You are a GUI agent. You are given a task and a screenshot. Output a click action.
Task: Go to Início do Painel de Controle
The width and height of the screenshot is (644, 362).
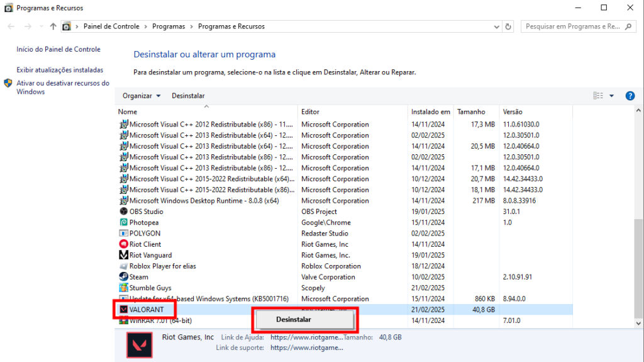tap(58, 49)
